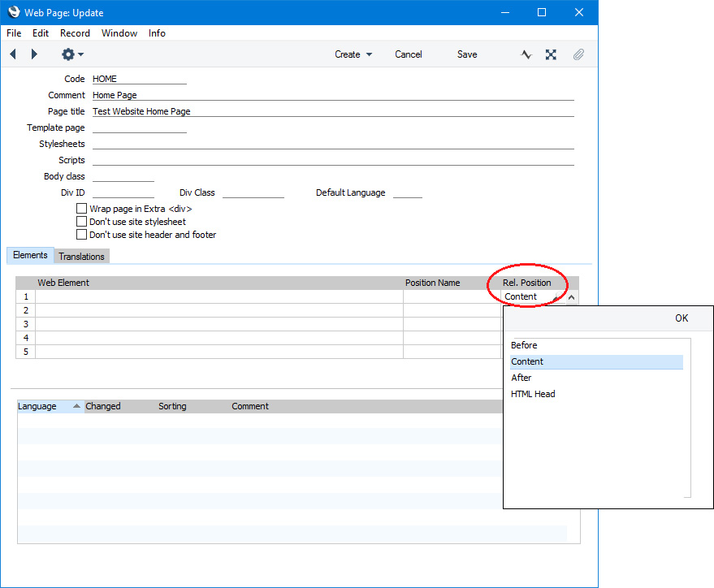Viewport: 714px width, 588px height.
Task: Choose HTML Head from the list
Action: [596, 394]
